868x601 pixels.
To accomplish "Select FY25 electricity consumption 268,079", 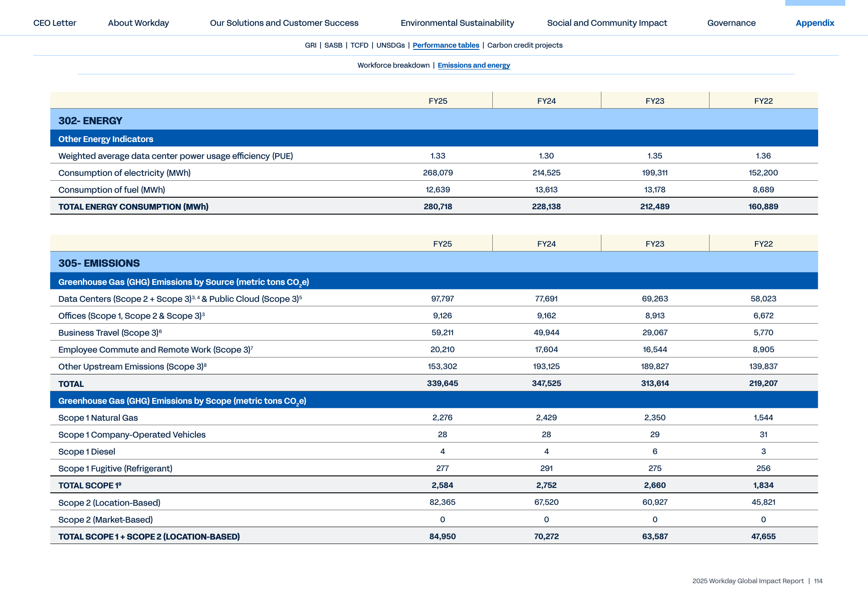I will [x=438, y=173].
